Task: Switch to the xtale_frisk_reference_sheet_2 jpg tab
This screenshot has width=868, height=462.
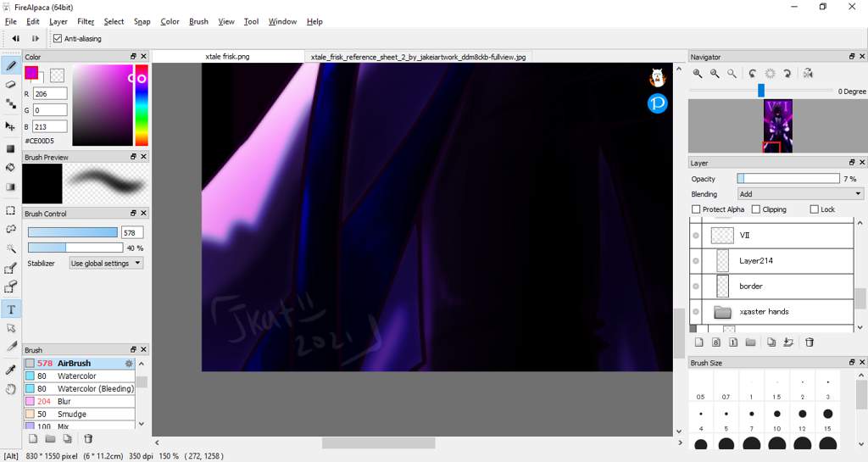Action: (x=418, y=57)
